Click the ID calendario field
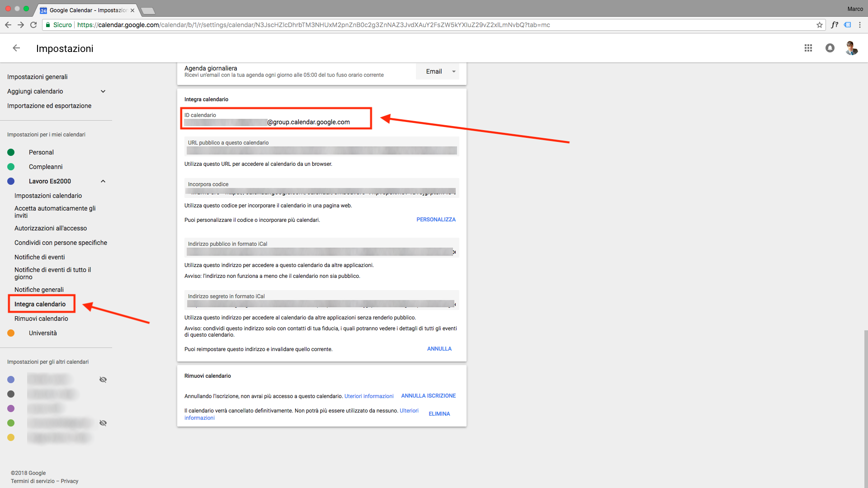868x488 pixels. click(276, 118)
